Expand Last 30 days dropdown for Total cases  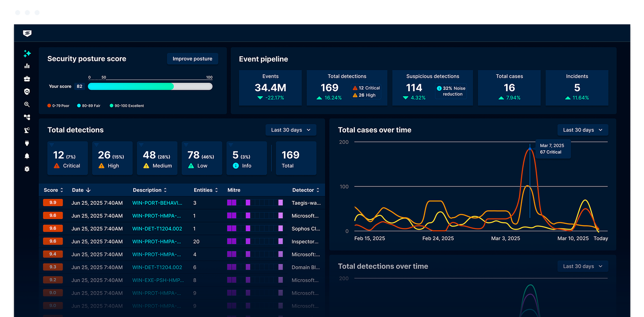coord(582,130)
